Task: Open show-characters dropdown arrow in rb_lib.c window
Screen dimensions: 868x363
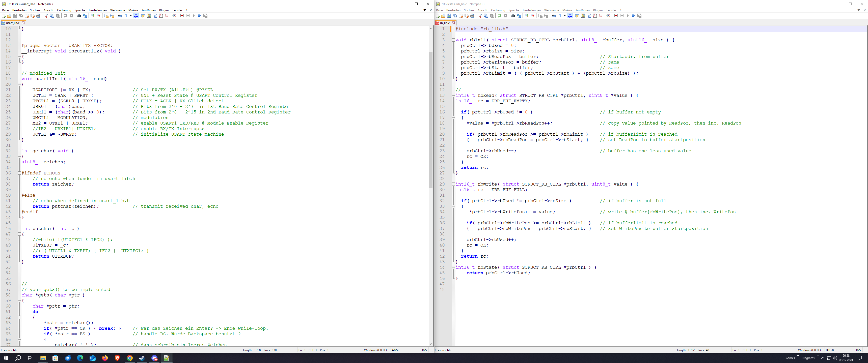Action: pyautogui.click(x=565, y=16)
